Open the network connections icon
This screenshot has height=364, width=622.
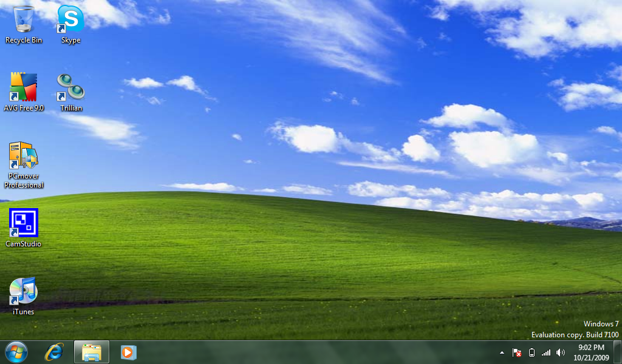click(545, 352)
